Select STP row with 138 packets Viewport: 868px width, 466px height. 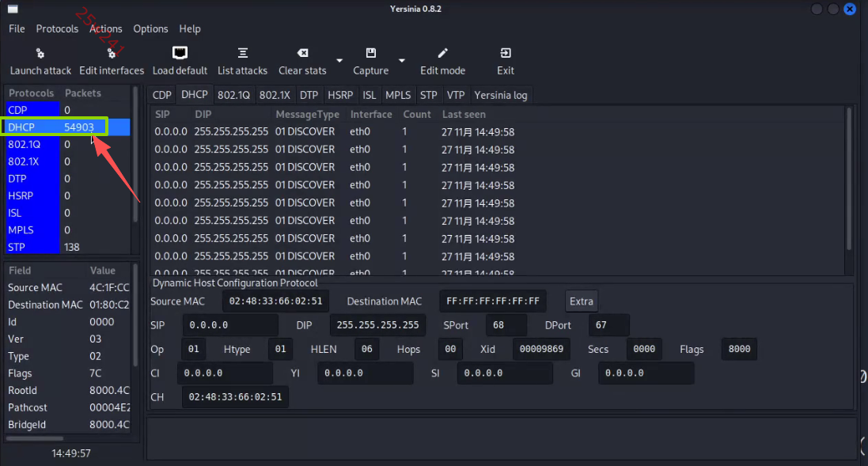[67, 247]
